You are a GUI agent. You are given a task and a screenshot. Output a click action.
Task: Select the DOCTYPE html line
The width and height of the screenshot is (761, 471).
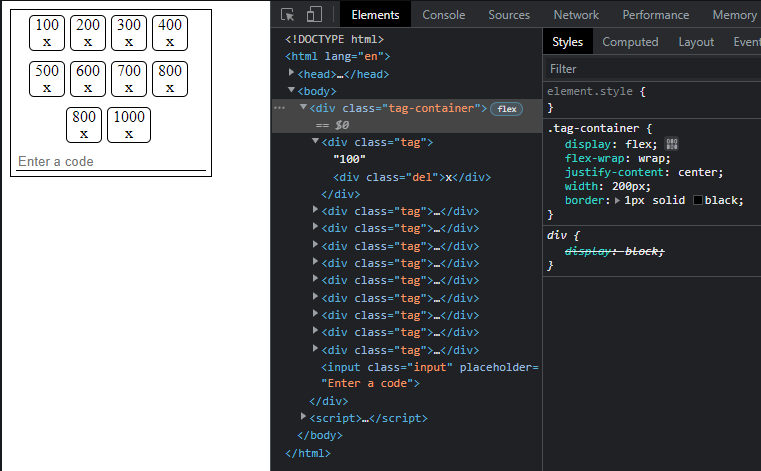click(334, 39)
